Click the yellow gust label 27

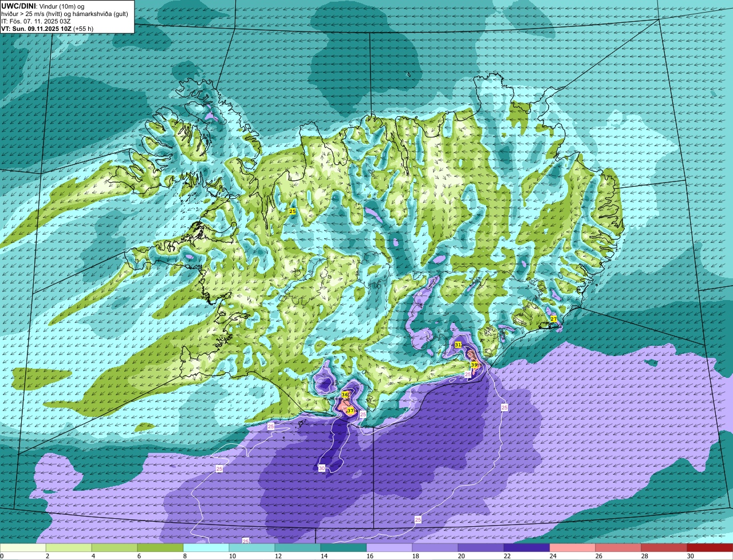point(553,319)
